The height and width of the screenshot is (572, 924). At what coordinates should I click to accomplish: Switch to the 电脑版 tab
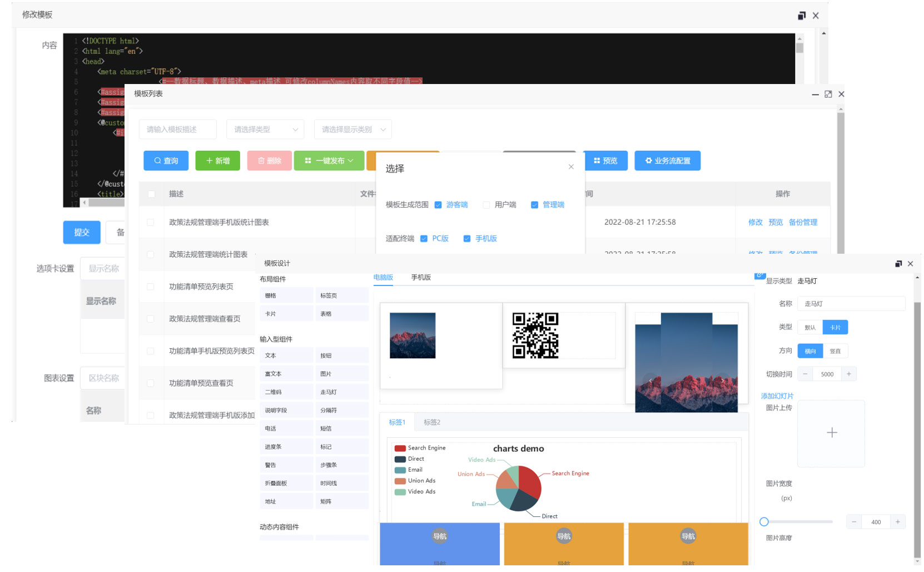click(383, 278)
